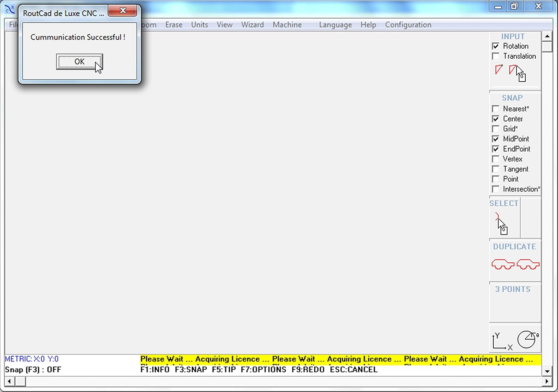558x392 pixels.
Task: Enable the Tangent snap checkbox
Action: (x=496, y=169)
